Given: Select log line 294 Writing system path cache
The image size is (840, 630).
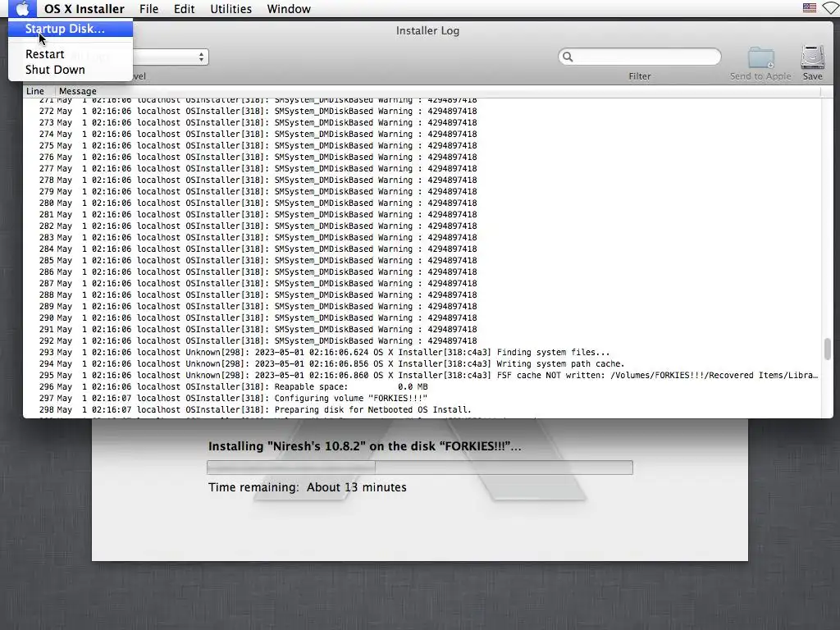Looking at the screenshot, I should click(x=422, y=363).
